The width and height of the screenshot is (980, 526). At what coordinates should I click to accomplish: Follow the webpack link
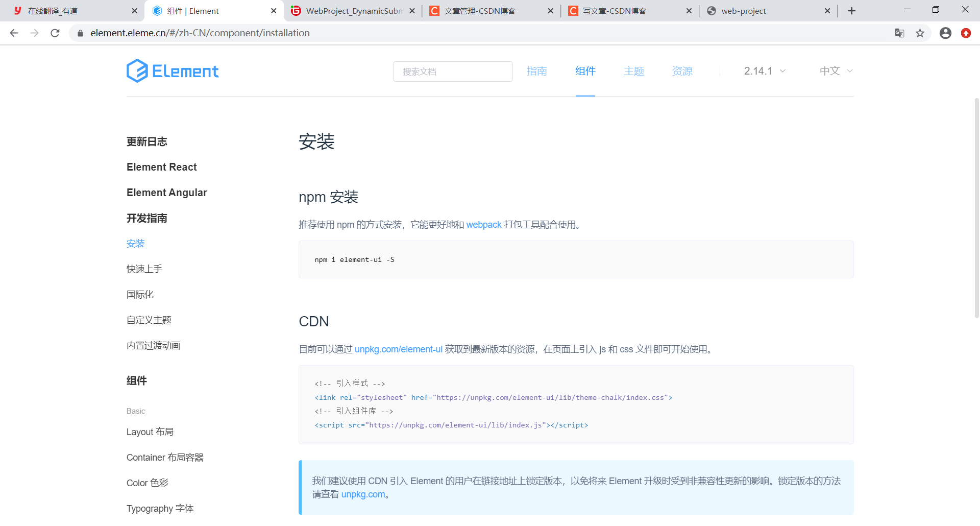pyautogui.click(x=484, y=225)
